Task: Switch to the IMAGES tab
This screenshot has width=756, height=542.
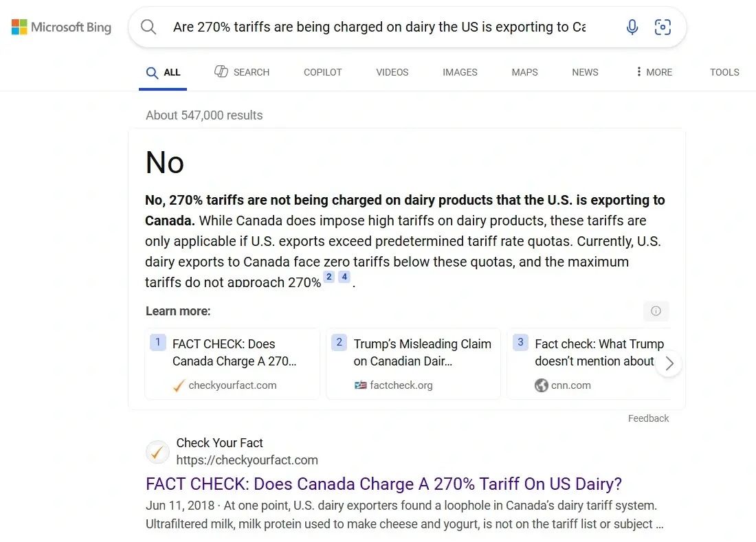Action: (460, 72)
